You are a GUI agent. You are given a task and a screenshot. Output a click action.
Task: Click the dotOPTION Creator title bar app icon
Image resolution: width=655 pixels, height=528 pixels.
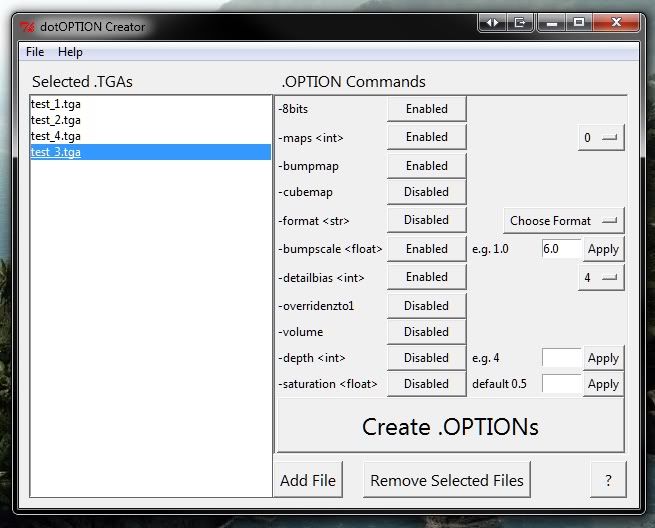coord(28,27)
